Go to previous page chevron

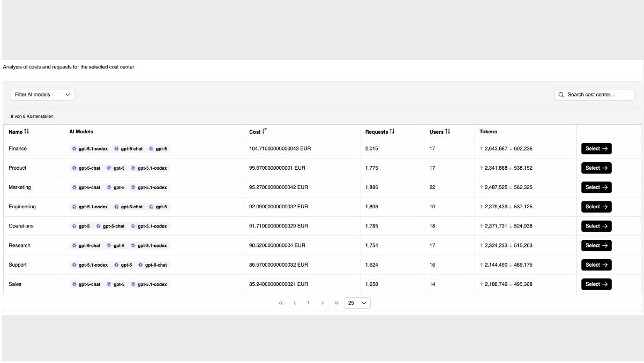[295, 303]
